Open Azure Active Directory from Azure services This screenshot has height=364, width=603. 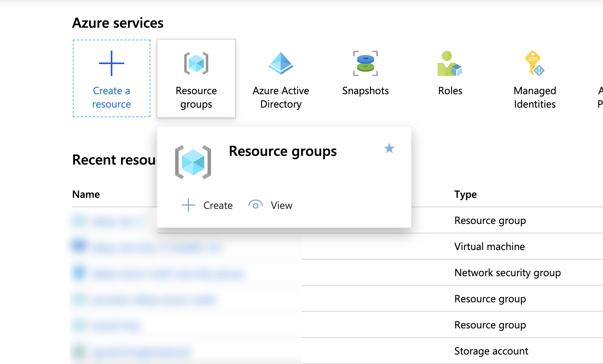pos(281,63)
